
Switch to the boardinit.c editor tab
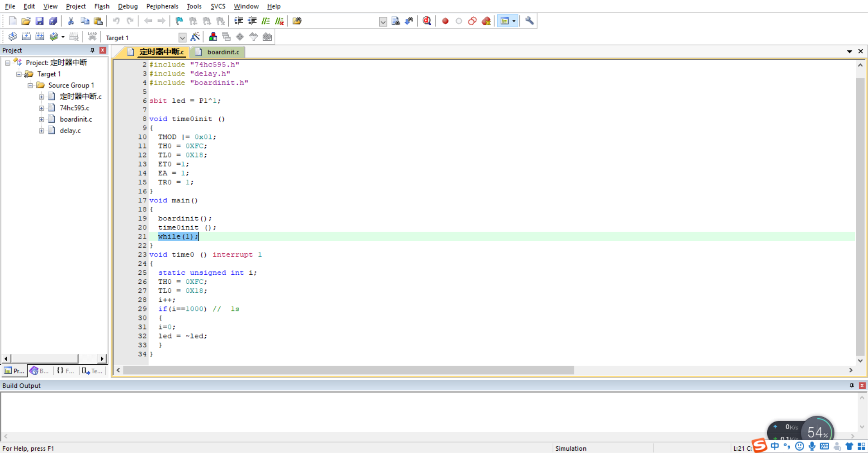click(218, 52)
